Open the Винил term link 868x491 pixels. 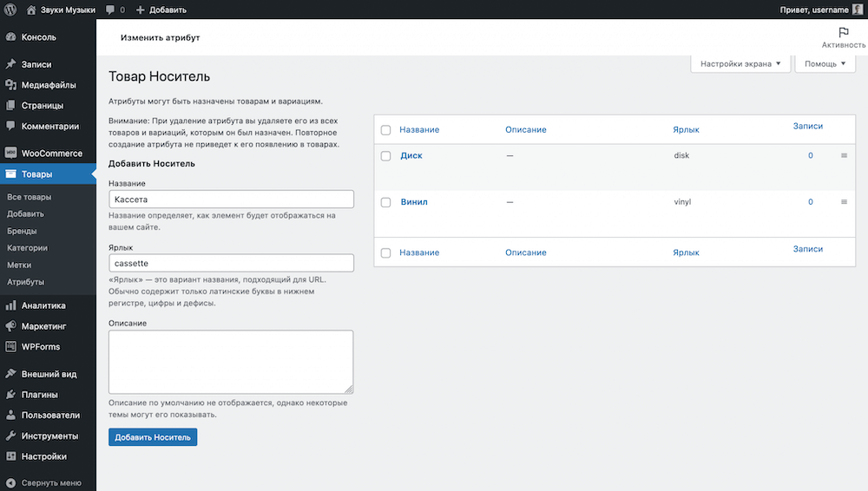click(x=414, y=202)
